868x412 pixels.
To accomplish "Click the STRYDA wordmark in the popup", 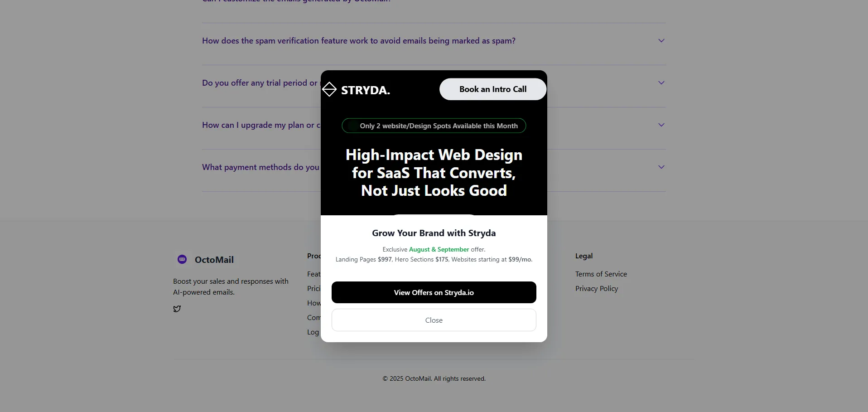I will click(365, 90).
